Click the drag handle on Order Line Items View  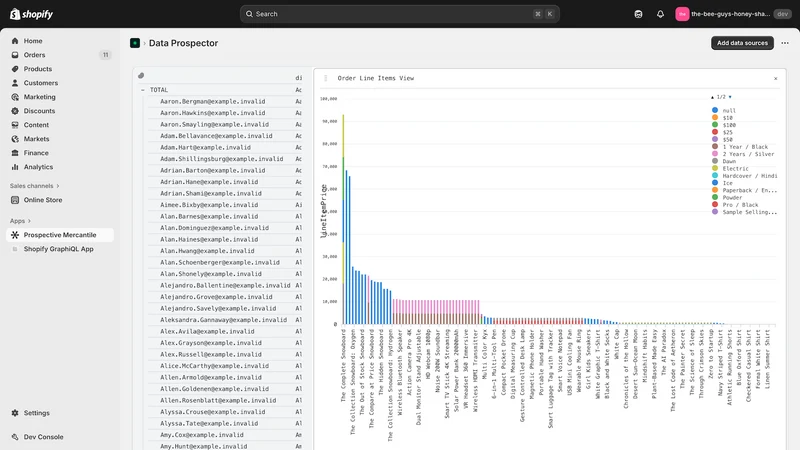click(x=326, y=78)
